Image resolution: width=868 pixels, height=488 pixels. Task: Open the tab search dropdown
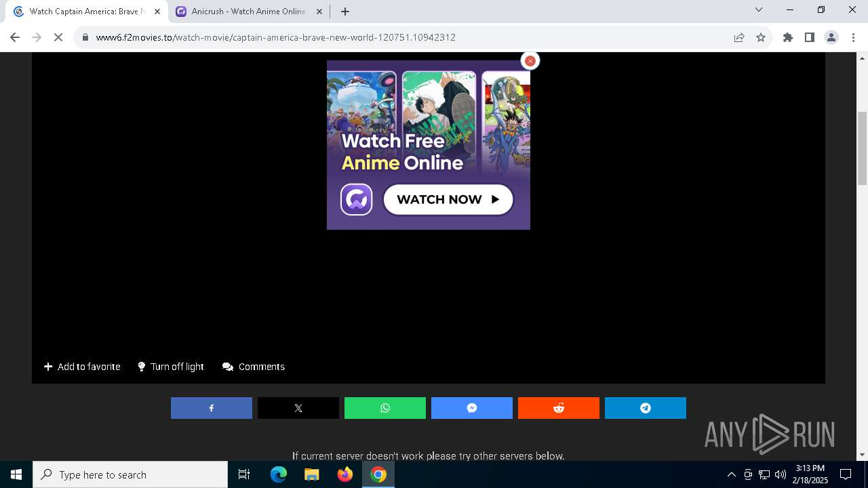coord(759,9)
